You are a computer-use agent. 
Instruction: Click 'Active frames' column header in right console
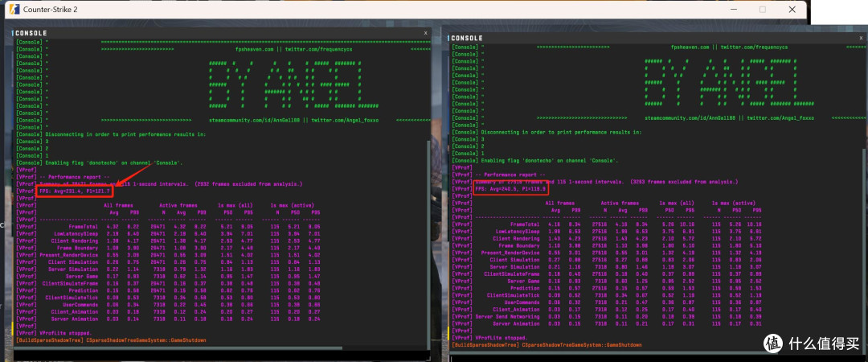(620, 203)
